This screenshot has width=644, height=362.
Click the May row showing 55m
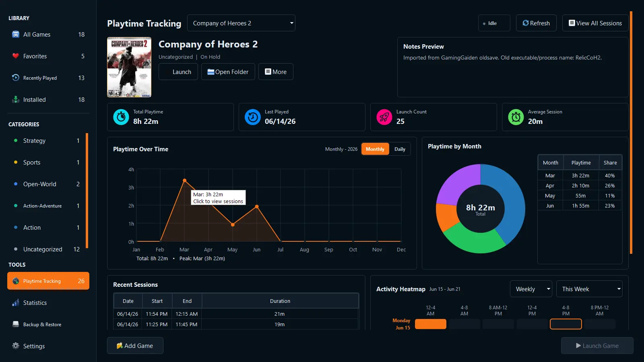pos(580,195)
